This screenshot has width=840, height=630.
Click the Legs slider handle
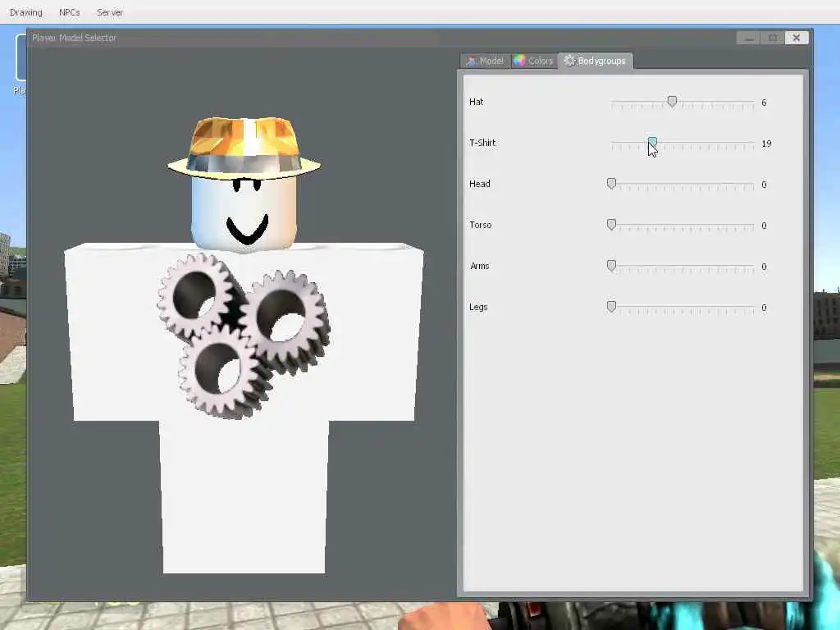(611, 307)
